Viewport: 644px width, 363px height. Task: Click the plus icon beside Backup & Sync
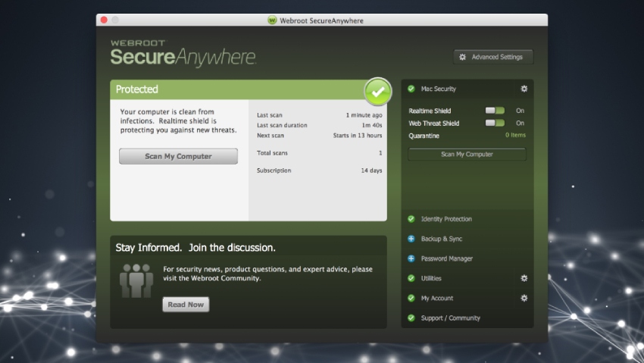411,239
